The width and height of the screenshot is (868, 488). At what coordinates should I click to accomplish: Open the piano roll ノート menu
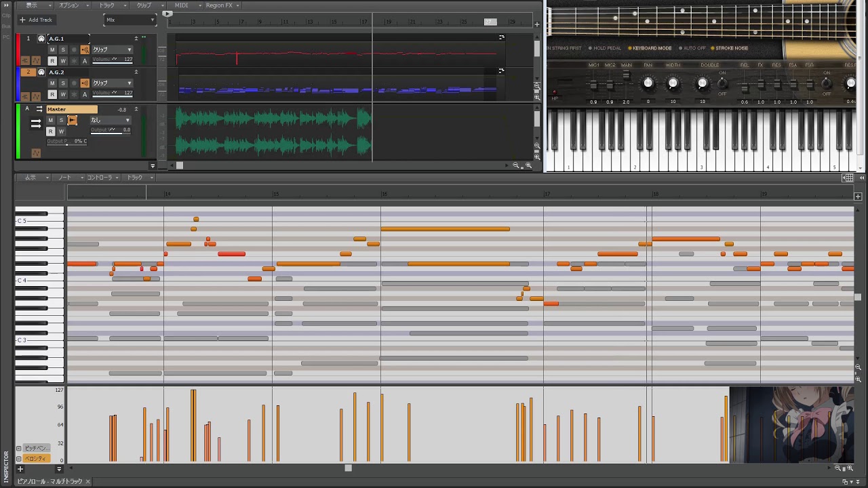pos(64,178)
